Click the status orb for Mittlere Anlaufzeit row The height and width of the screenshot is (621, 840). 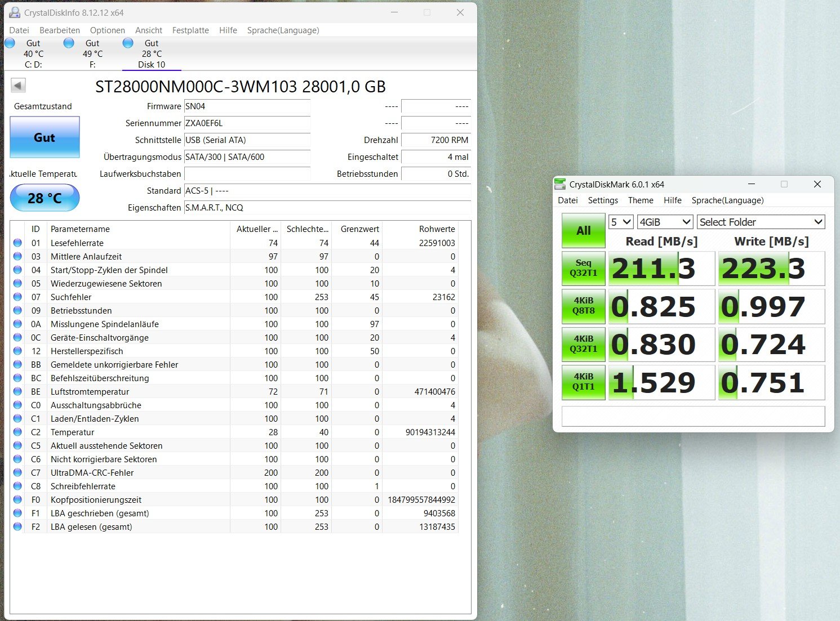pos(17,256)
